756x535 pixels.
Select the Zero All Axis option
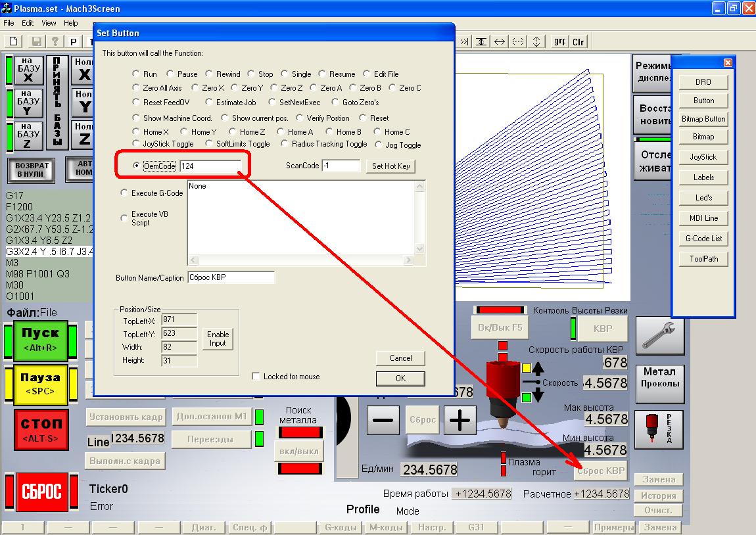tap(137, 87)
